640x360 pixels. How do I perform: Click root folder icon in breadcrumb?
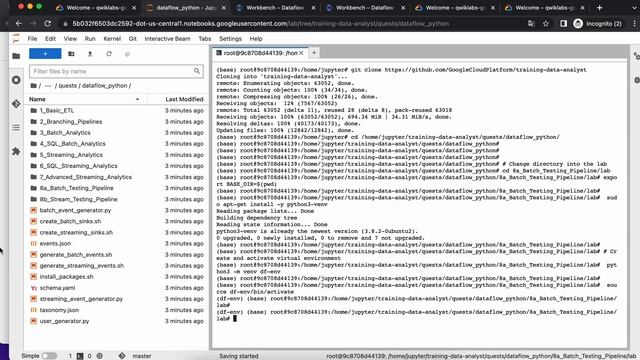[x=33, y=86]
